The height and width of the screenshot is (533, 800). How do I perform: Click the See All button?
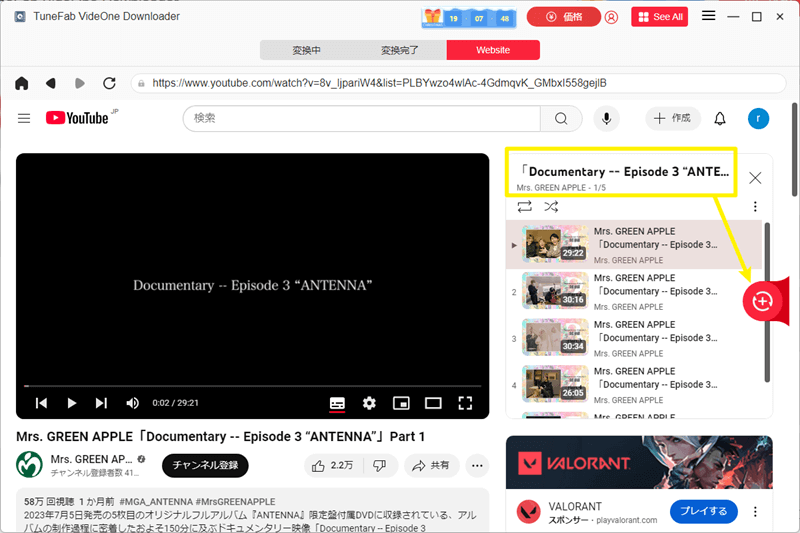pyautogui.click(x=660, y=17)
